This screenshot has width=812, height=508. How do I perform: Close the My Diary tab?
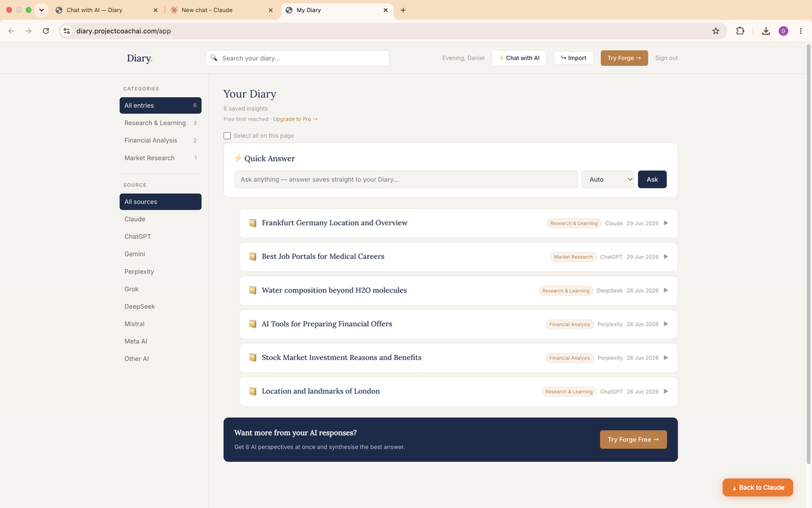386,10
